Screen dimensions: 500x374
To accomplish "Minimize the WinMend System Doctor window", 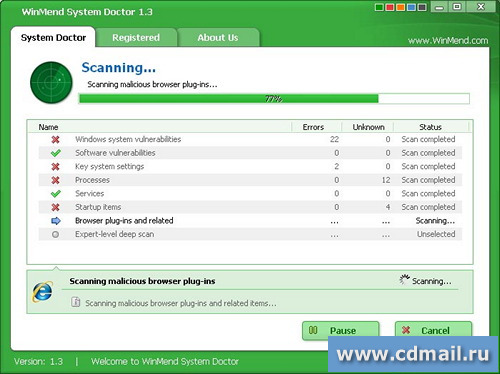I will pos(440,7).
